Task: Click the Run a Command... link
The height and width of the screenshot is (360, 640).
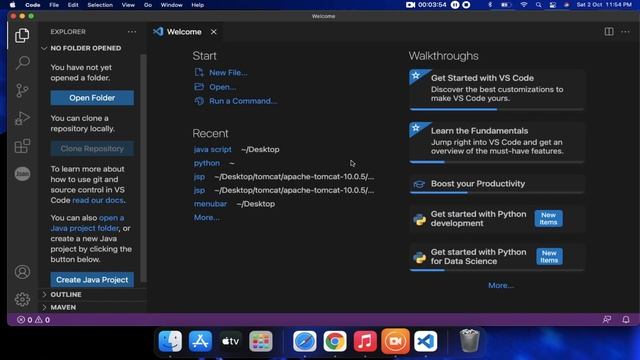Action: click(243, 101)
